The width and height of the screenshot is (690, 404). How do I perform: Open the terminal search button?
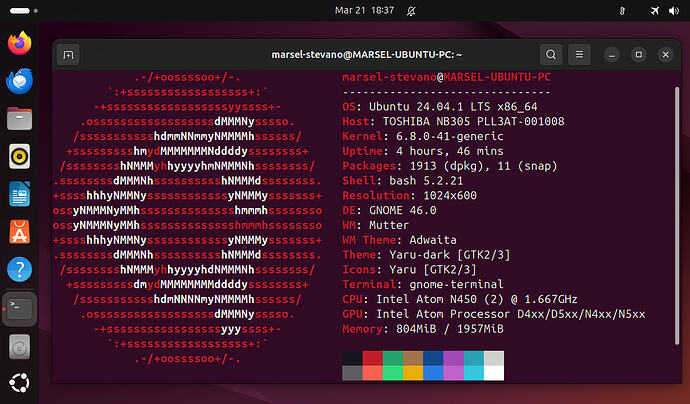(x=551, y=55)
